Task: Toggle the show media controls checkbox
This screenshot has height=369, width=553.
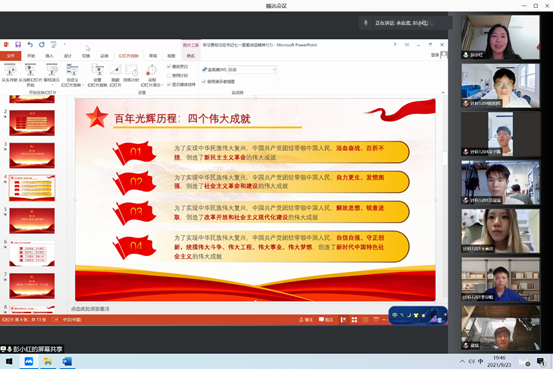Action: point(169,85)
